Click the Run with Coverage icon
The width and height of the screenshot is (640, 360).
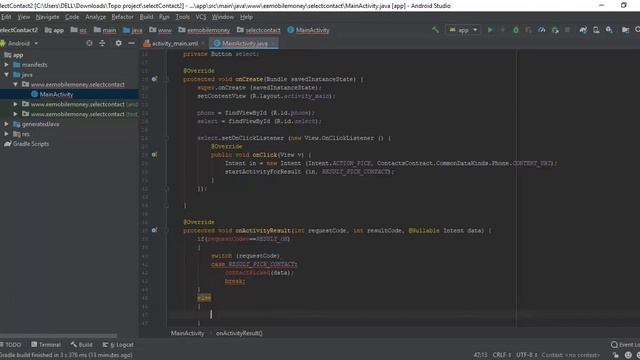[529, 30]
